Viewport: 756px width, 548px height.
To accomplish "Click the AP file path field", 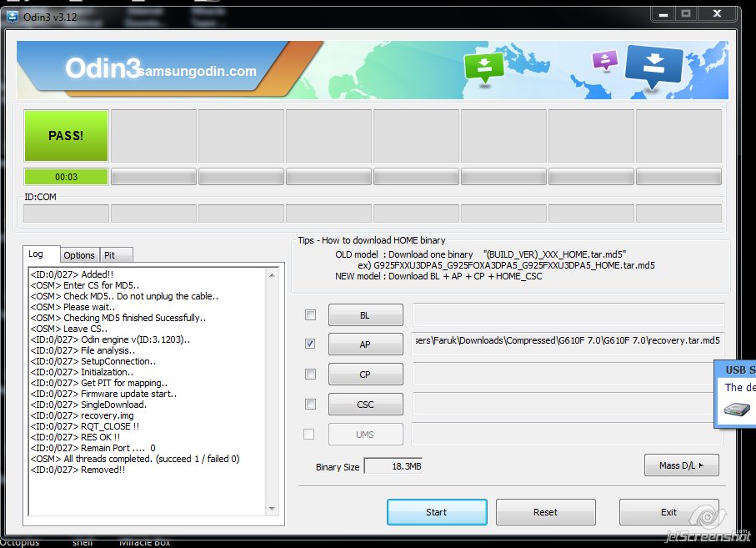I will point(568,343).
